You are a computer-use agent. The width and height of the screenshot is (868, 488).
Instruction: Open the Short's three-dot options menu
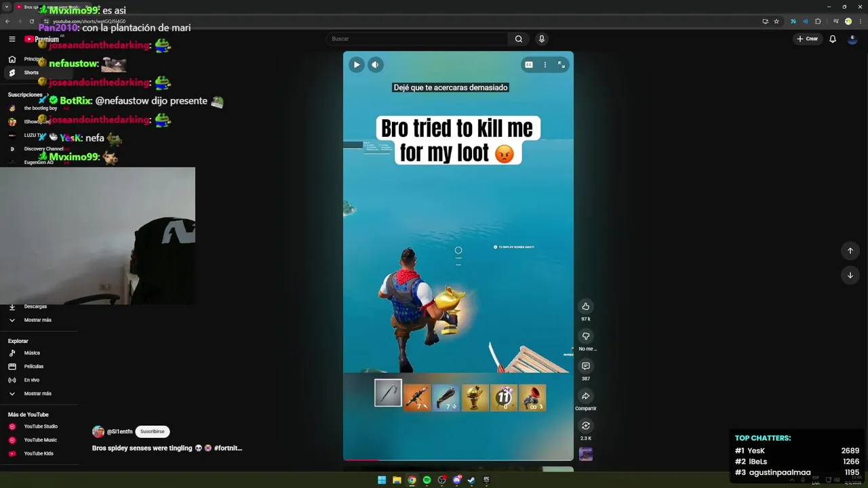(x=545, y=65)
